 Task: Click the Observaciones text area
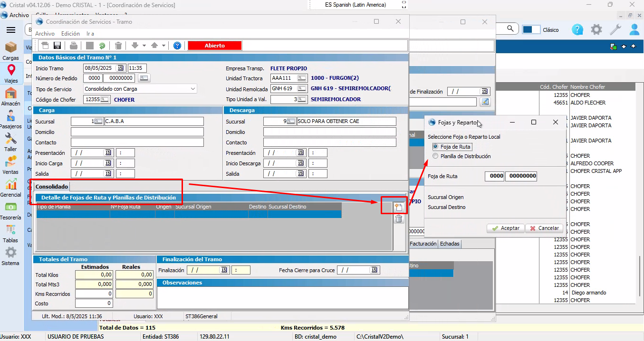(282, 298)
